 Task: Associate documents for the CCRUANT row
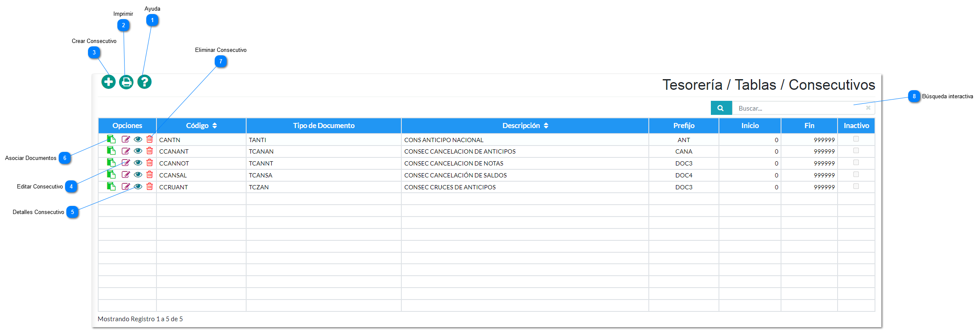111,186
